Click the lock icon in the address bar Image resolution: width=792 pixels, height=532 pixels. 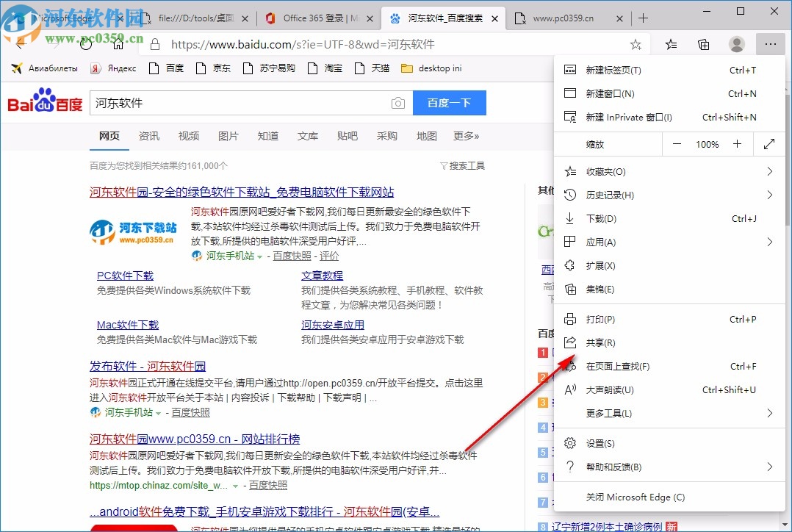click(154, 43)
